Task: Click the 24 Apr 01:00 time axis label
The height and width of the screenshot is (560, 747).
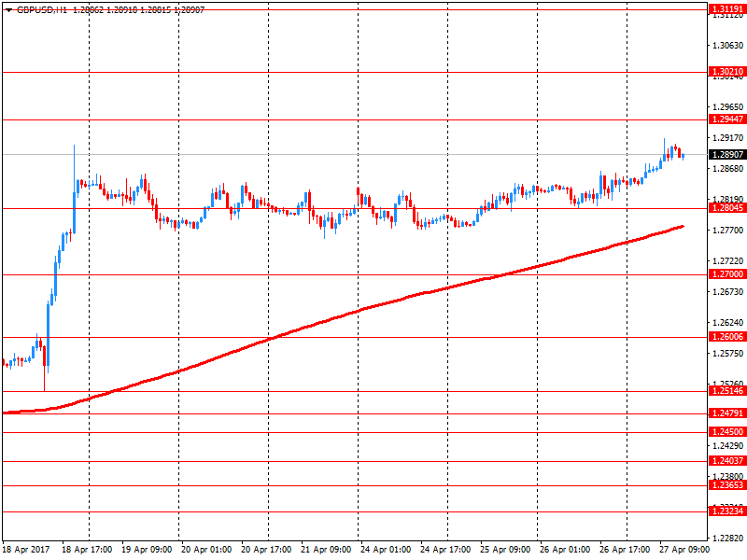Action: tap(386, 550)
